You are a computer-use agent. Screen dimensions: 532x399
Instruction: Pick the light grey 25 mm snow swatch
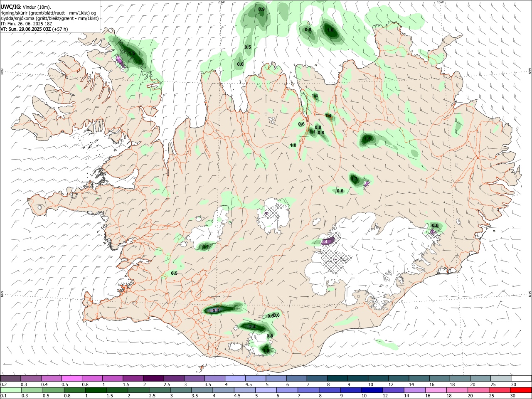(x=500, y=378)
